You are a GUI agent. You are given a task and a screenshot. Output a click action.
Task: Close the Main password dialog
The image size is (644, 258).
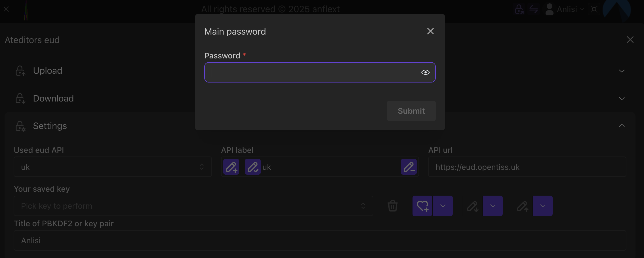pyautogui.click(x=430, y=31)
